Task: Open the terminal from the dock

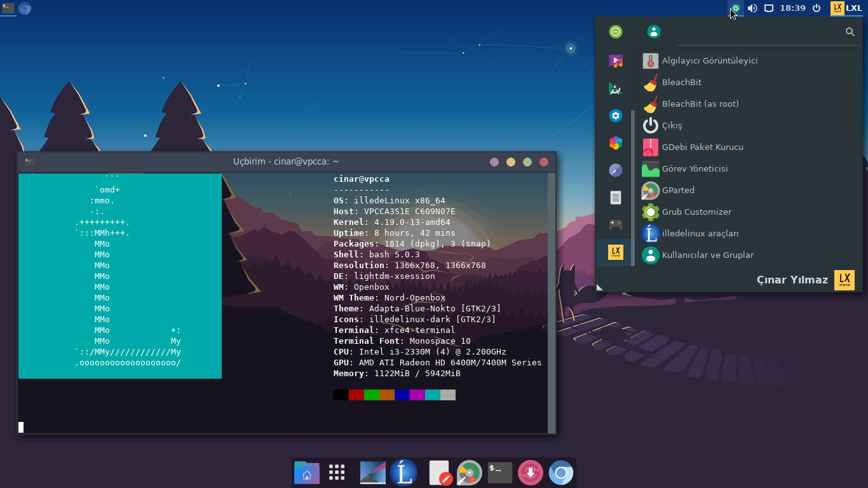Action: pyautogui.click(x=500, y=472)
